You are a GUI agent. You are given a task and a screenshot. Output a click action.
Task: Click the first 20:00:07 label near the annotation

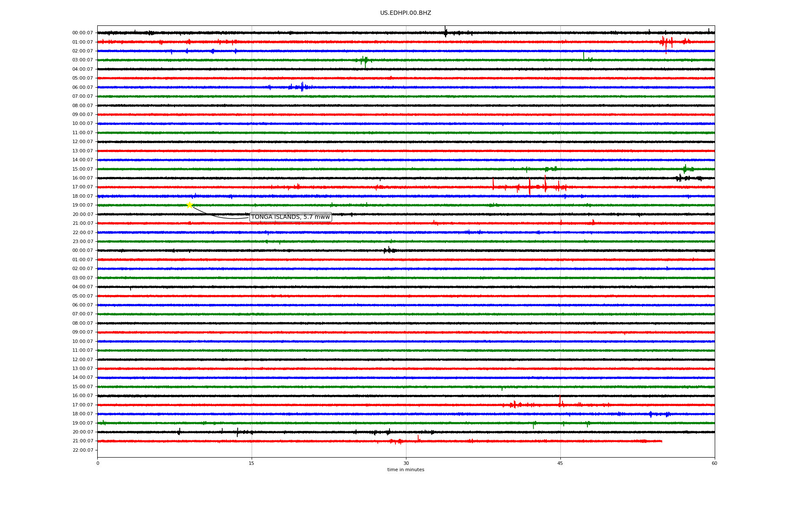[x=82, y=215]
